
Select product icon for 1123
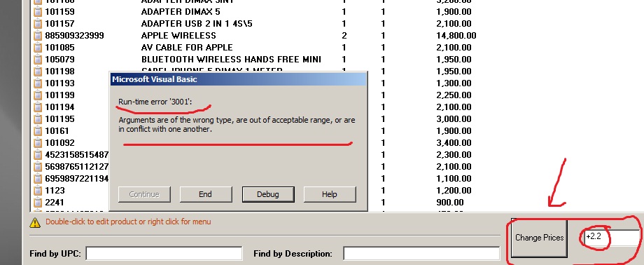(38, 191)
